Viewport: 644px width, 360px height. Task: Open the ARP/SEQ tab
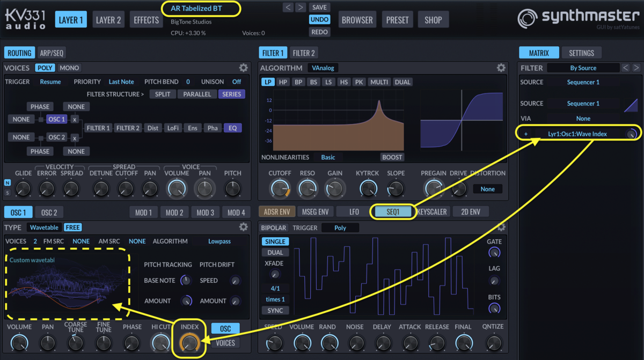point(52,53)
